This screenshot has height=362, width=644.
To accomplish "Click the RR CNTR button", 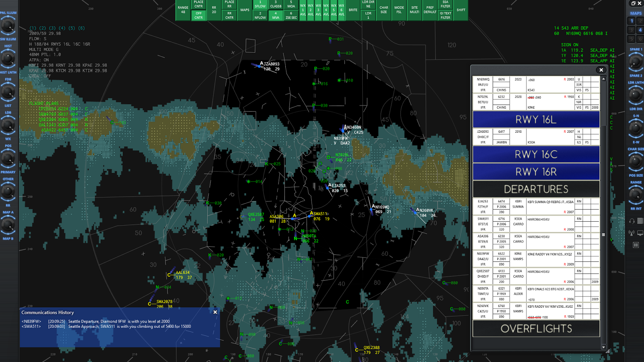I will pyautogui.click(x=229, y=15).
